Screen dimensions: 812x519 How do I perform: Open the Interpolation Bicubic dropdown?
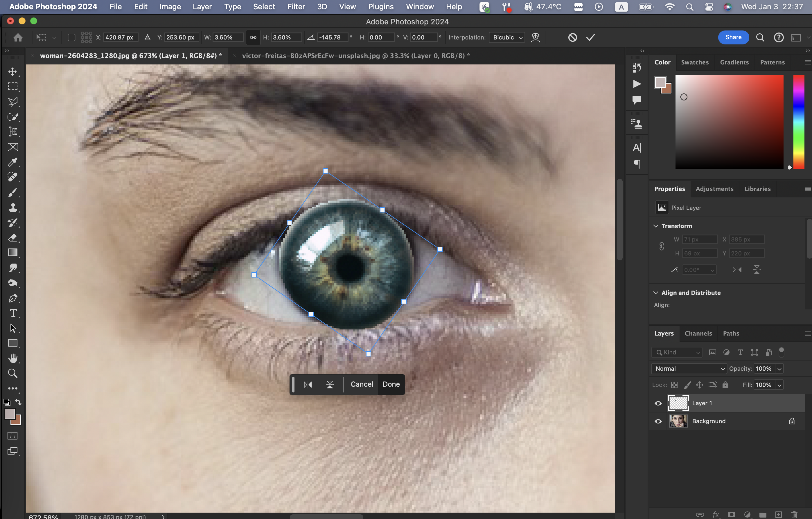(507, 37)
